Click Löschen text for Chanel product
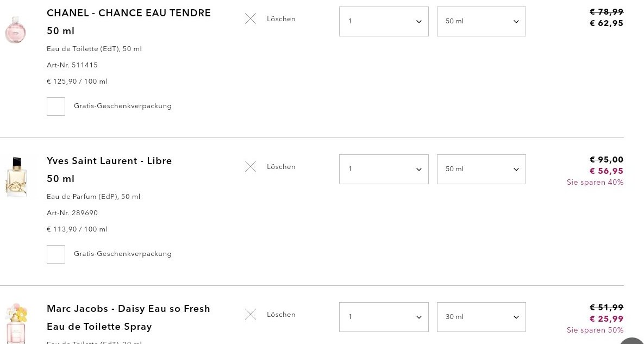644x344 pixels. [281, 19]
